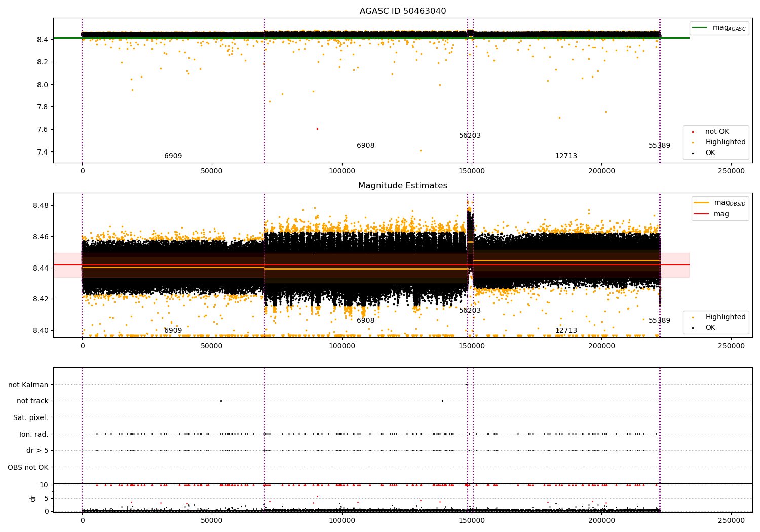Viewport: 760px width, 532px height.
Task: Click x-axis tick 200000 under the top plot
Action: 601,171
